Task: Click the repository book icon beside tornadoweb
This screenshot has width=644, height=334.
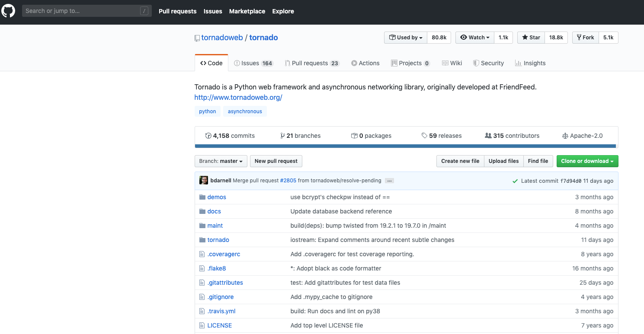Action: (197, 38)
